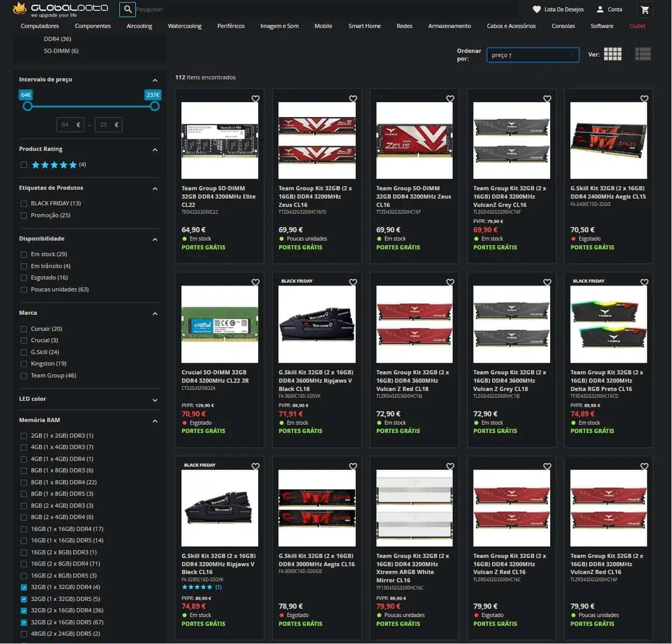Open the SO-DIMM (6) category
Screen dimensions: 672x644
pyautogui.click(x=61, y=51)
